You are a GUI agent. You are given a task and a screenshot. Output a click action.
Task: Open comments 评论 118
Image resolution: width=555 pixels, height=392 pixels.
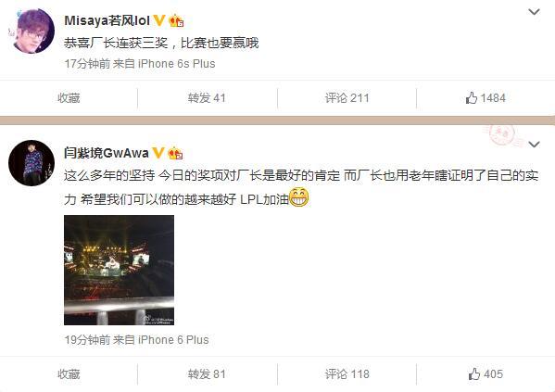tap(347, 374)
